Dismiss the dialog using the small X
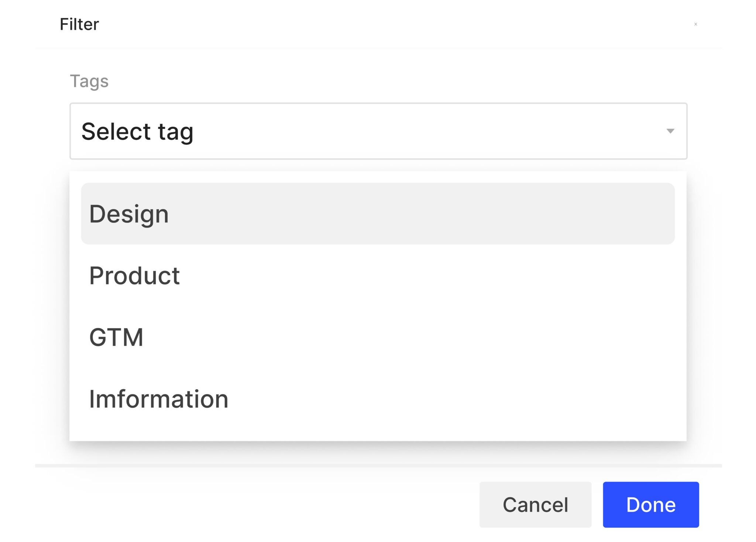Image resolution: width=756 pixels, height=542 pixels. click(x=695, y=24)
